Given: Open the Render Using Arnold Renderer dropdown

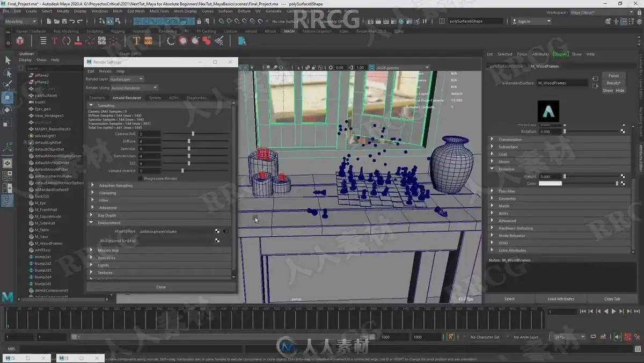Looking at the screenshot, I should (x=134, y=88).
